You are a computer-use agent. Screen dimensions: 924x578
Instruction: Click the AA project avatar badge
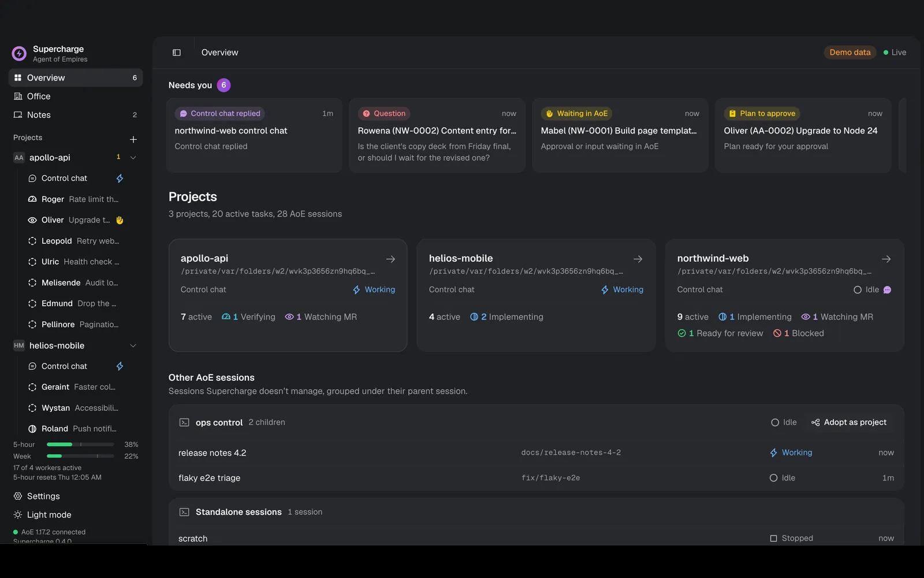pos(19,158)
